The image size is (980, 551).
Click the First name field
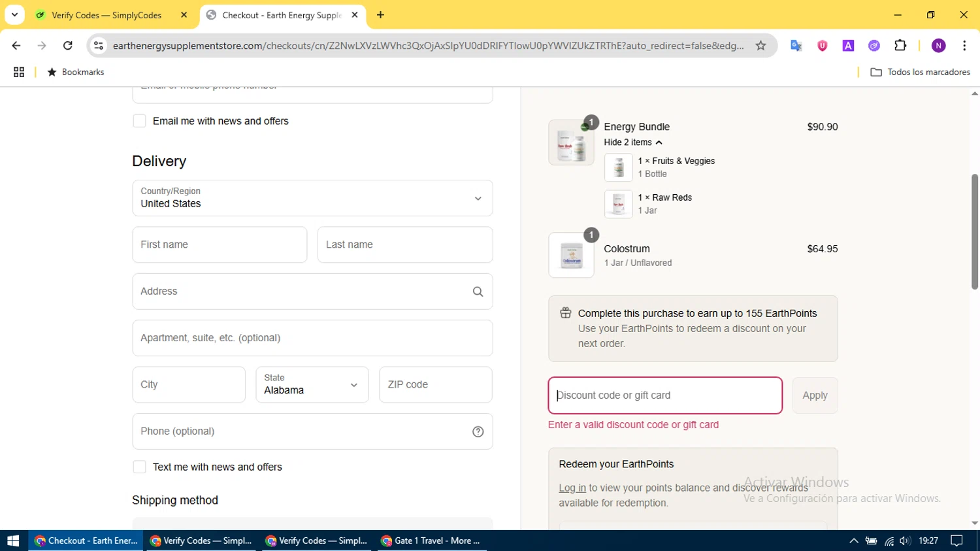[220, 244]
